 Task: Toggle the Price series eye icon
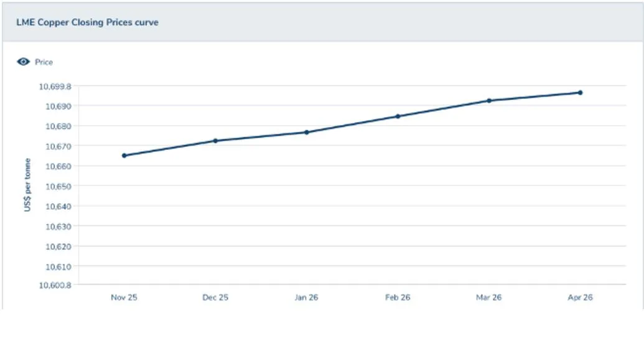point(24,62)
